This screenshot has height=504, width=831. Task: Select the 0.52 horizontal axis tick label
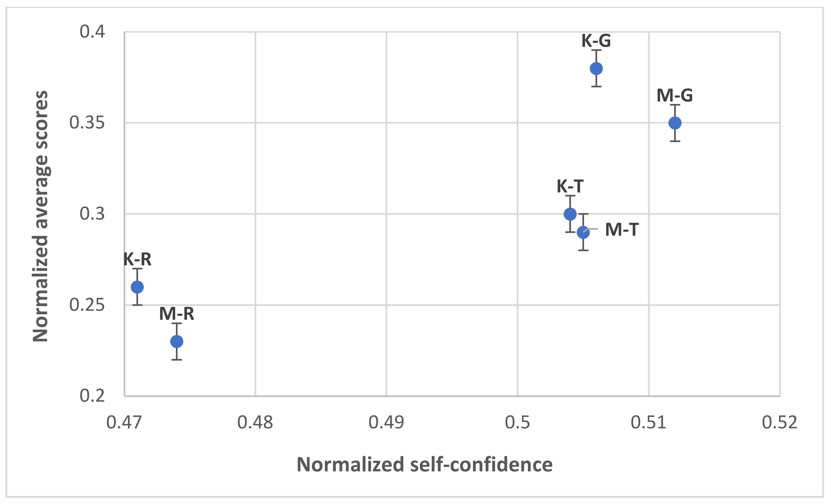pos(780,422)
